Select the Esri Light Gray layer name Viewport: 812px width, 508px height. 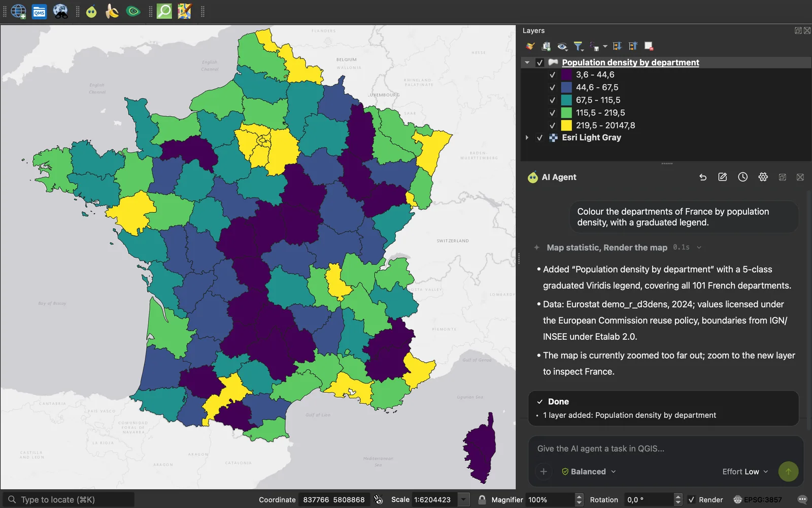point(591,138)
